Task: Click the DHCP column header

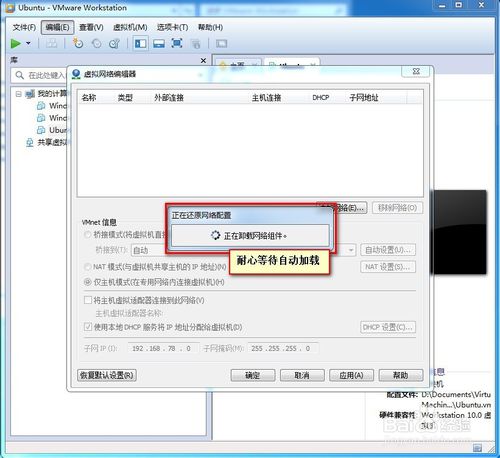Action: click(x=320, y=98)
